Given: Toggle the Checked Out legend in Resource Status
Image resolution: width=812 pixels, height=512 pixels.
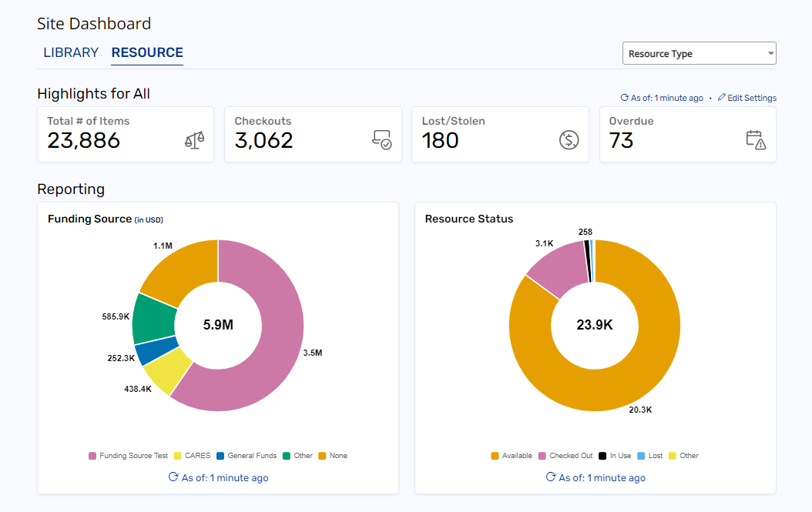Looking at the screenshot, I should (x=565, y=456).
